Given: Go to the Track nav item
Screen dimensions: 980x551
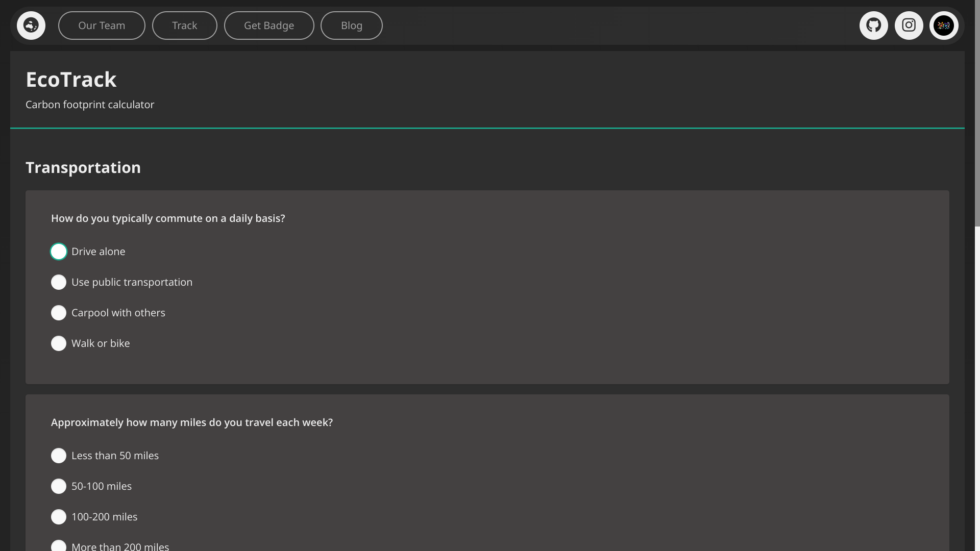Looking at the screenshot, I should pyautogui.click(x=184, y=26).
